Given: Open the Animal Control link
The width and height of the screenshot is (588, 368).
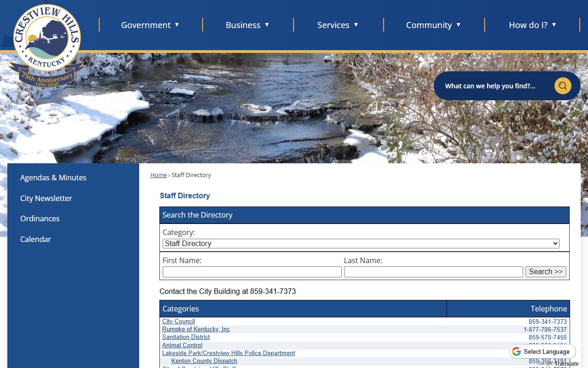Looking at the screenshot, I should tap(182, 345).
